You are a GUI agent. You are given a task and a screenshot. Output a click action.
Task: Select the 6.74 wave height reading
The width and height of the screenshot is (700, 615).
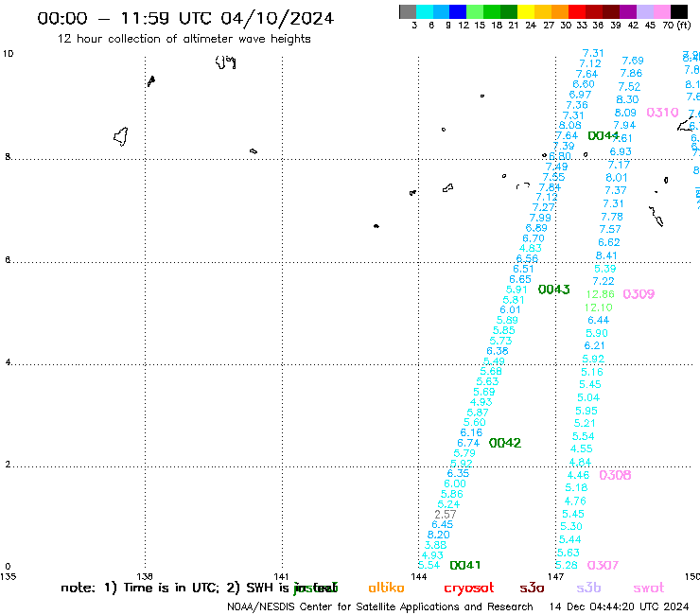(x=468, y=443)
